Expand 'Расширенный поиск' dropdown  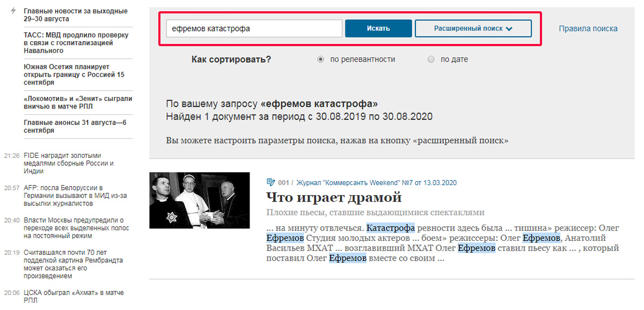coord(473,28)
